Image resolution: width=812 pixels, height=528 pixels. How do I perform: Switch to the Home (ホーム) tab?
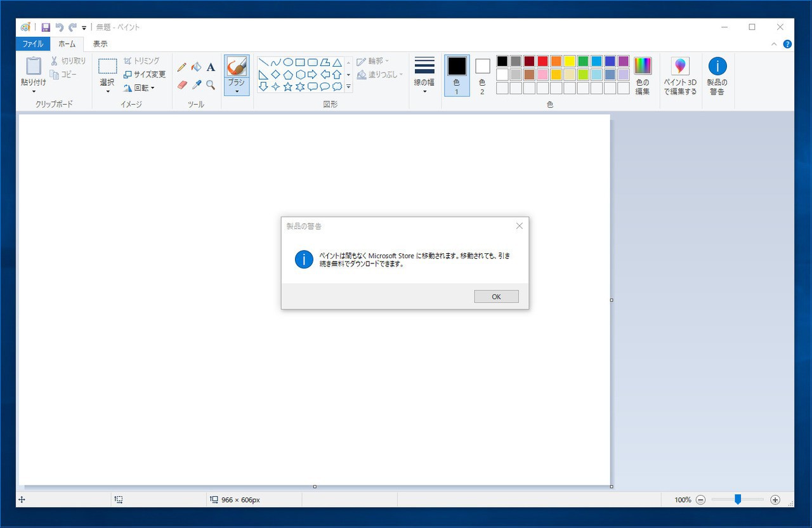67,44
